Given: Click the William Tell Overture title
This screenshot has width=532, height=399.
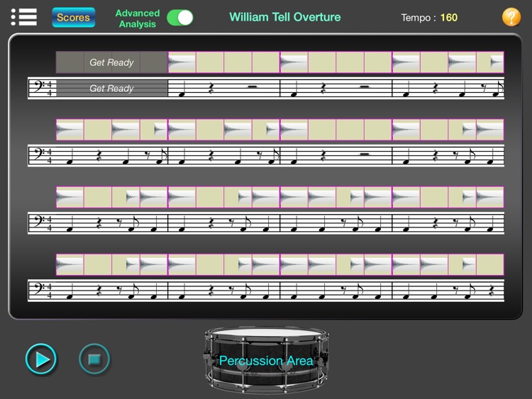Looking at the screenshot, I should click(284, 17).
